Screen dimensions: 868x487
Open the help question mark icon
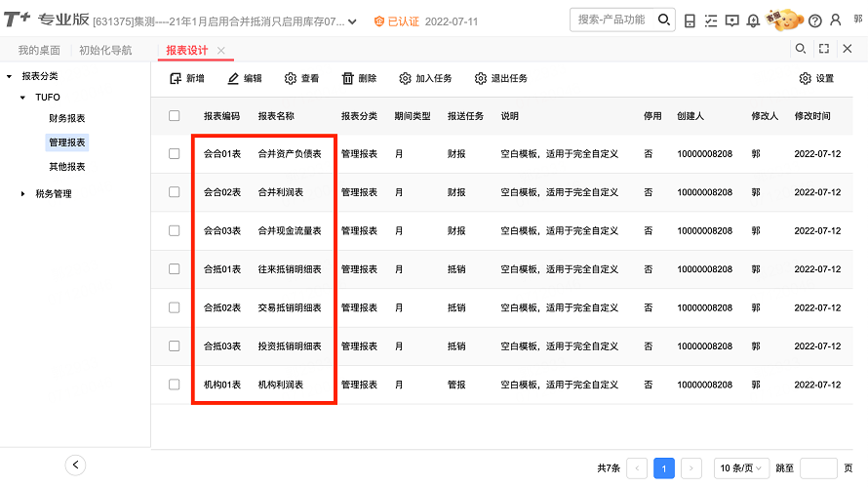coord(815,21)
